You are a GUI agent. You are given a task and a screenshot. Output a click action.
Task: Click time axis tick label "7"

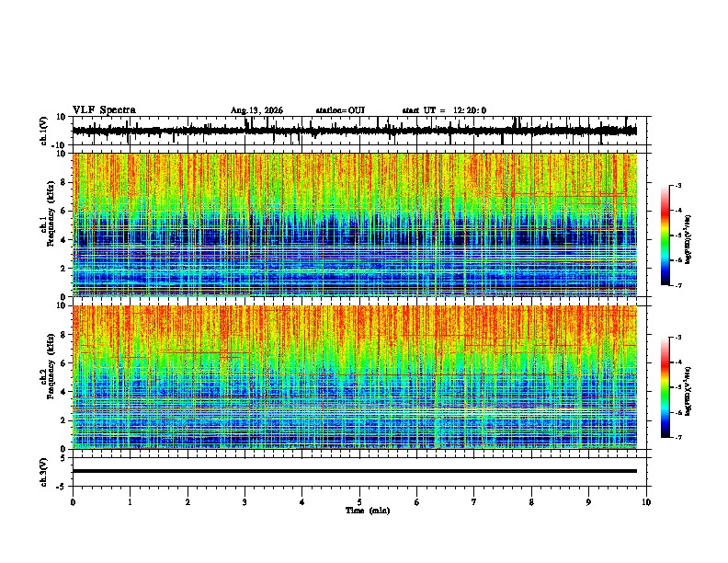click(474, 502)
